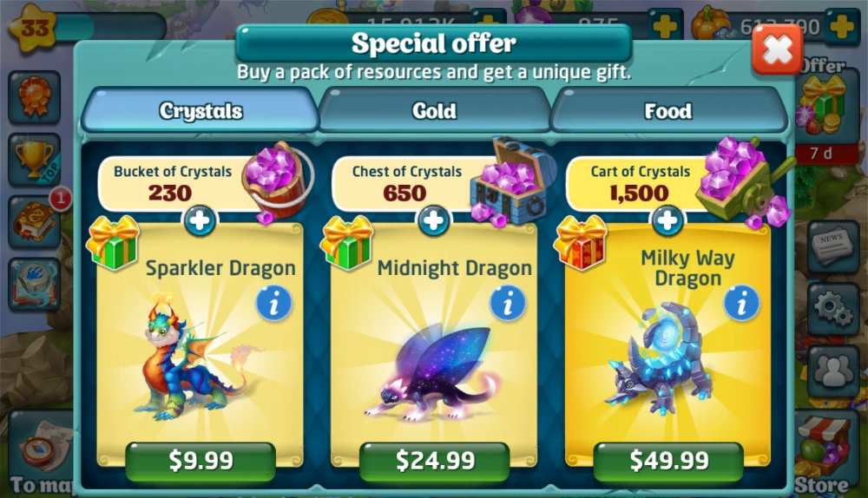The width and height of the screenshot is (868, 498).
Task: Switch to the Gold tab
Action: tap(434, 111)
